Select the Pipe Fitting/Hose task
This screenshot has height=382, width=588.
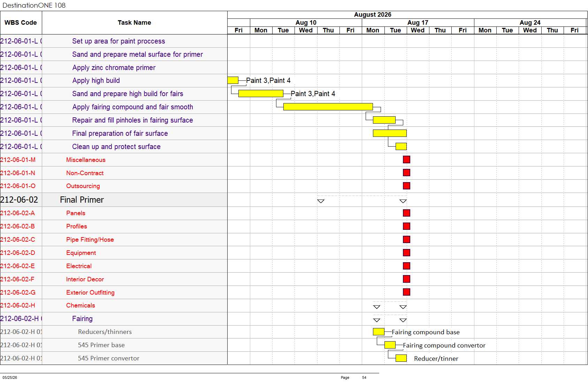pos(90,240)
